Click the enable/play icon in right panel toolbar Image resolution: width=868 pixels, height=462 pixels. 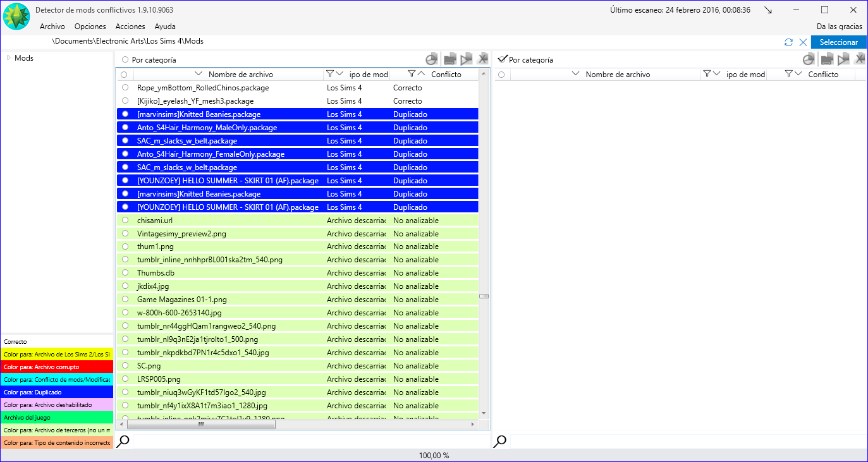tap(843, 59)
